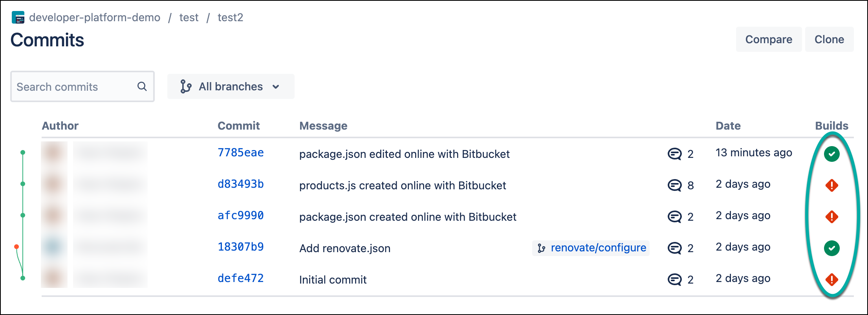Screen dimensions: 868x315
Task: Go to developer-platform-demo breadcrumb
Action: pos(94,18)
